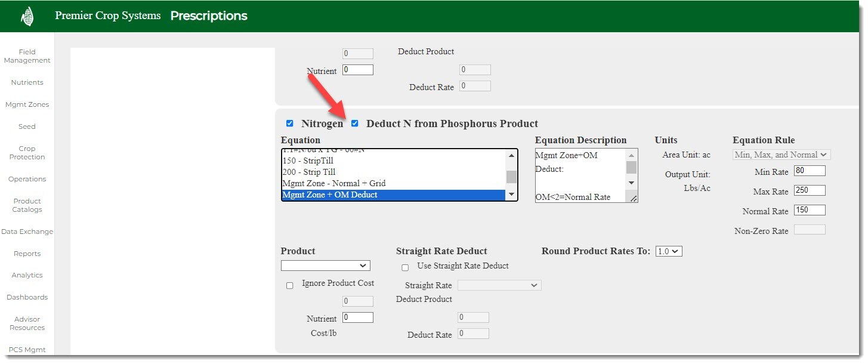This screenshot has height=364, width=868.
Task: Expand Round Product Rates To dropdown
Action: [668, 251]
